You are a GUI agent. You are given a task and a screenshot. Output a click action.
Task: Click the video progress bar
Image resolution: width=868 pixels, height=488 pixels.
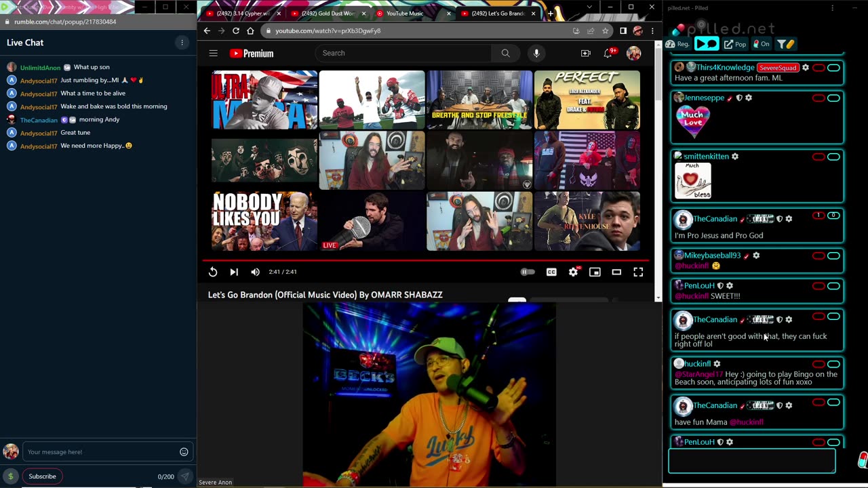tap(426, 260)
